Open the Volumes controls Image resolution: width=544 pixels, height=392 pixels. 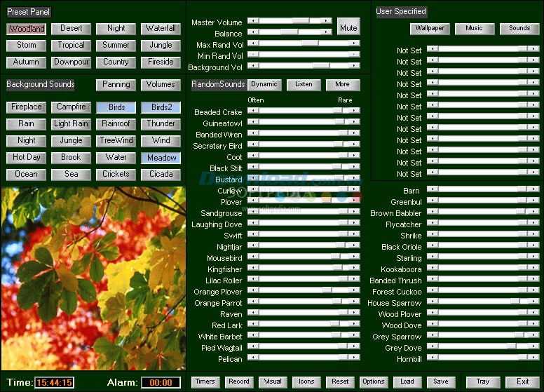coord(161,85)
